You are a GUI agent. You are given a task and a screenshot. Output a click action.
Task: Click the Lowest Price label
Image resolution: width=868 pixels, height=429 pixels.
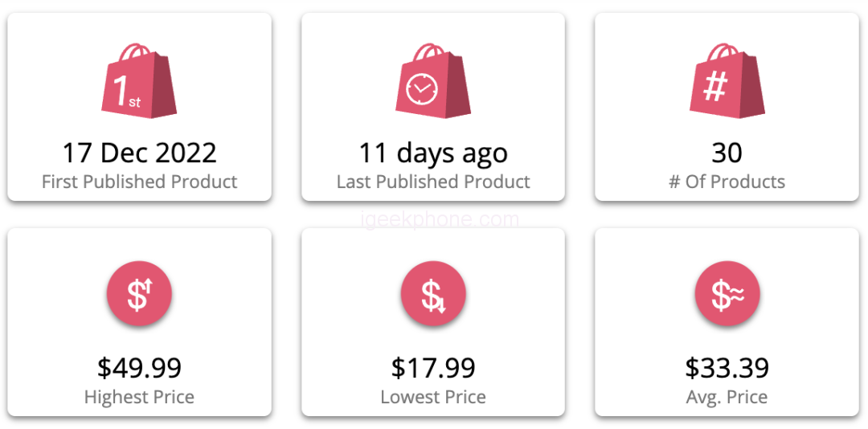pyautogui.click(x=433, y=397)
